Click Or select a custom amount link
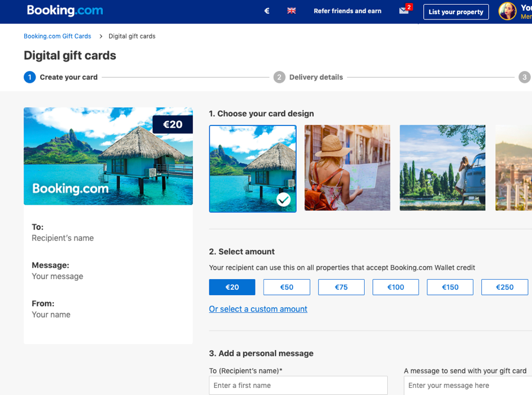This screenshot has height=395, width=532. 258,309
